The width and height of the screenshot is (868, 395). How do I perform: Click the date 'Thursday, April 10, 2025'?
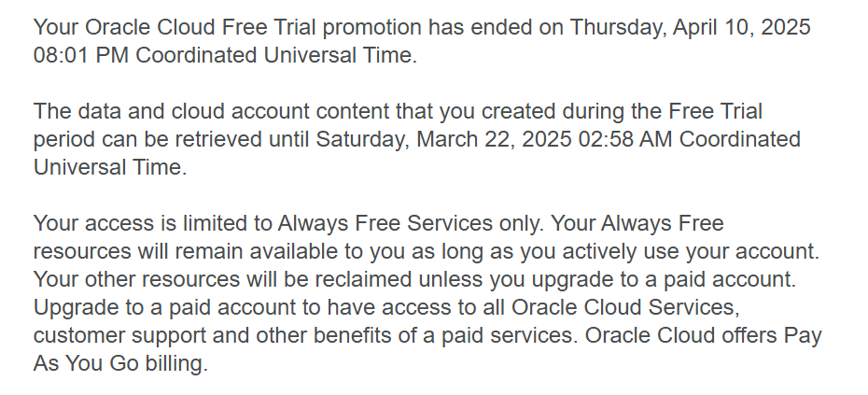690,27
